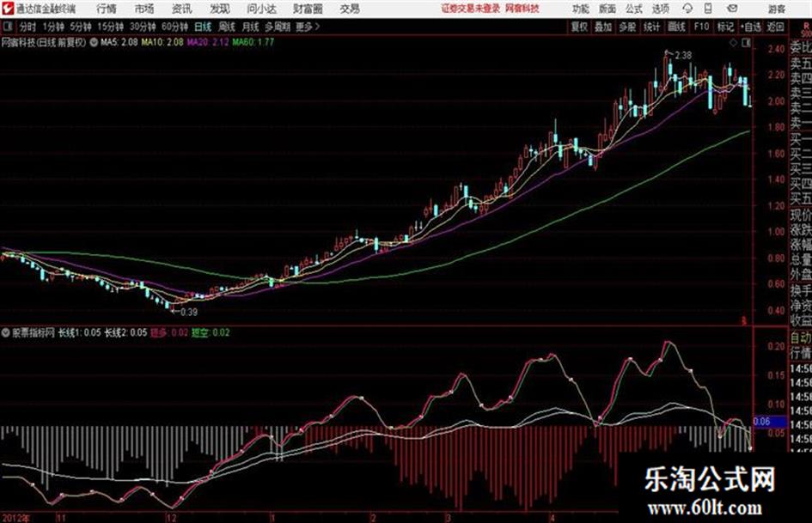Image resolution: width=812 pixels, height=523 pixels.
Task: Expand the 更多 periods dropdown
Action: (308, 27)
